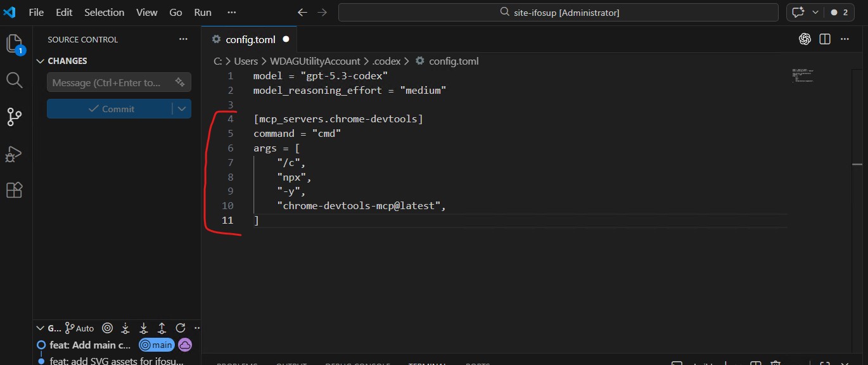The height and width of the screenshot is (365, 868).
Task: Click the .codex breadcrumb segment
Action: click(x=386, y=61)
